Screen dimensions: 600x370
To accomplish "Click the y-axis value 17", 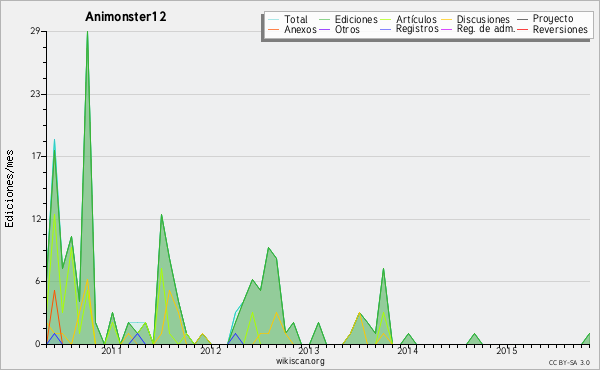I will click(36, 156).
